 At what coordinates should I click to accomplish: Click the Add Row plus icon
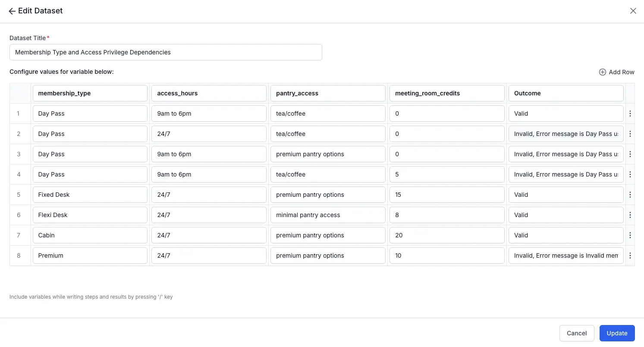[602, 72]
